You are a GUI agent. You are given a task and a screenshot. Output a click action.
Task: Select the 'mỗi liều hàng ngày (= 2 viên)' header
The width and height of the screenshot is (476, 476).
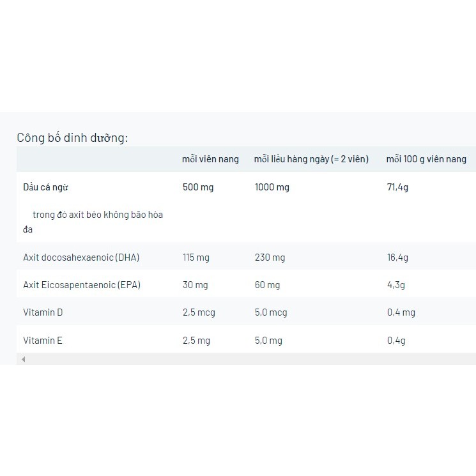pyautogui.click(x=311, y=159)
